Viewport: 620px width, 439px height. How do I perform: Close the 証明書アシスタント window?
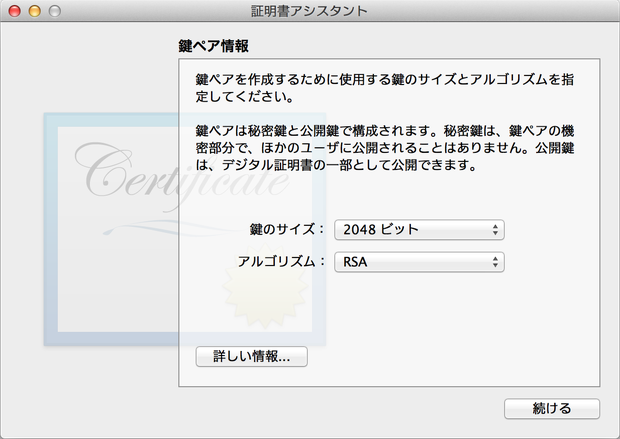[x=15, y=11]
